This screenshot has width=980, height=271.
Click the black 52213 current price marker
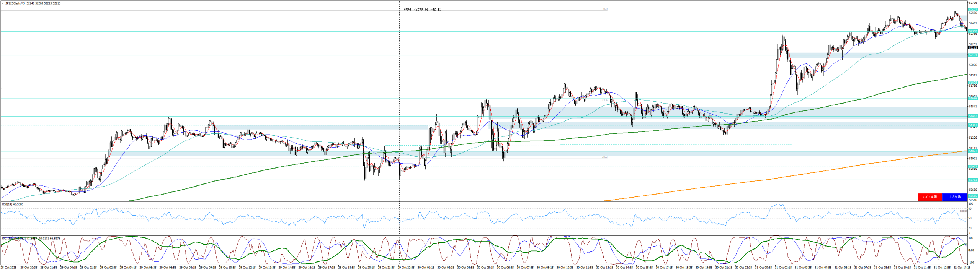click(973, 48)
